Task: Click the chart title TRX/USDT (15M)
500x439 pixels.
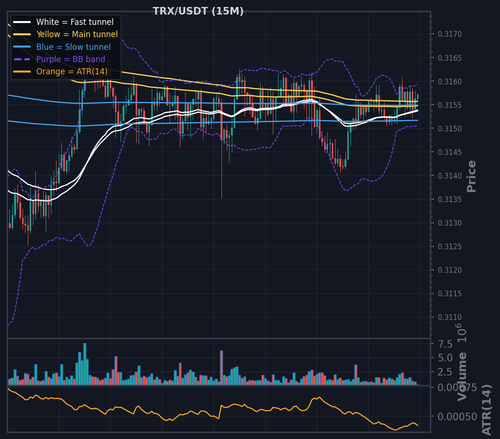Action: [198, 11]
